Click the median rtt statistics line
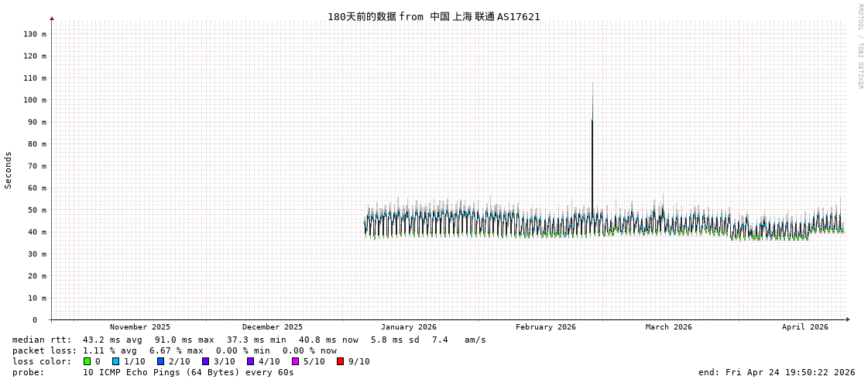Image resolution: width=868 pixels, height=383 pixels. coord(249,340)
